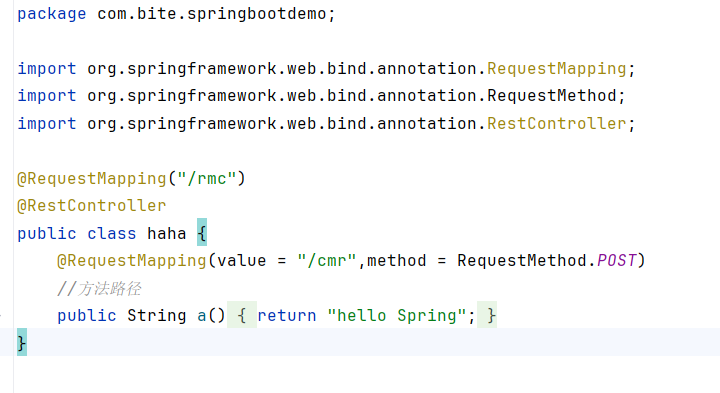The height and width of the screenshot is (393, 720).
Task: Click the RequestMethod reference before POST
Action: [522, 261]
